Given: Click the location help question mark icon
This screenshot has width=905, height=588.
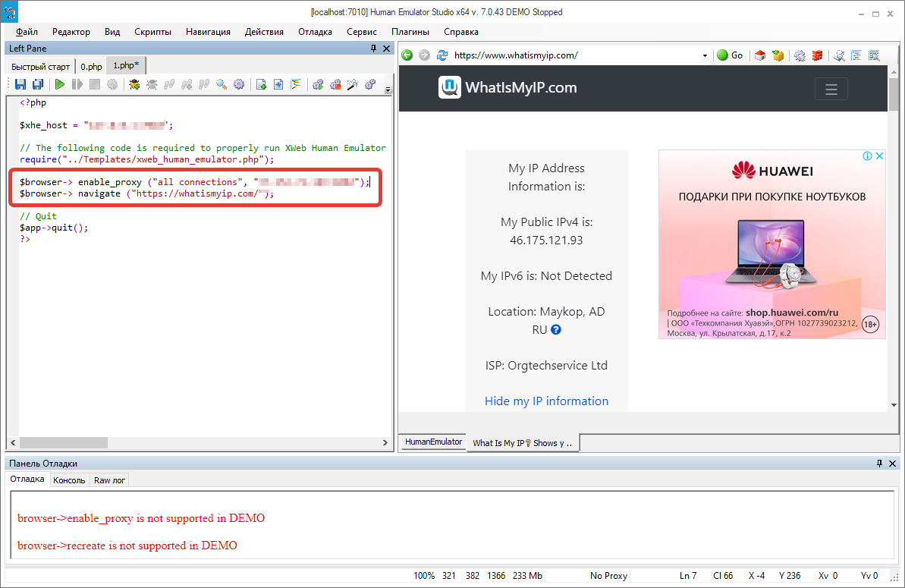Looking at the screenshot, I should 556,329.
